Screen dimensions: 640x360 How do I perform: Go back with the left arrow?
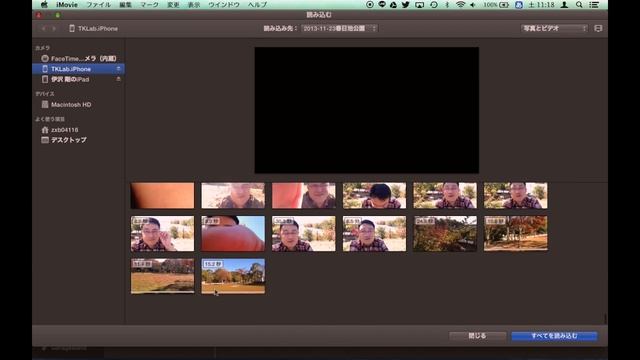pos(43,29)
